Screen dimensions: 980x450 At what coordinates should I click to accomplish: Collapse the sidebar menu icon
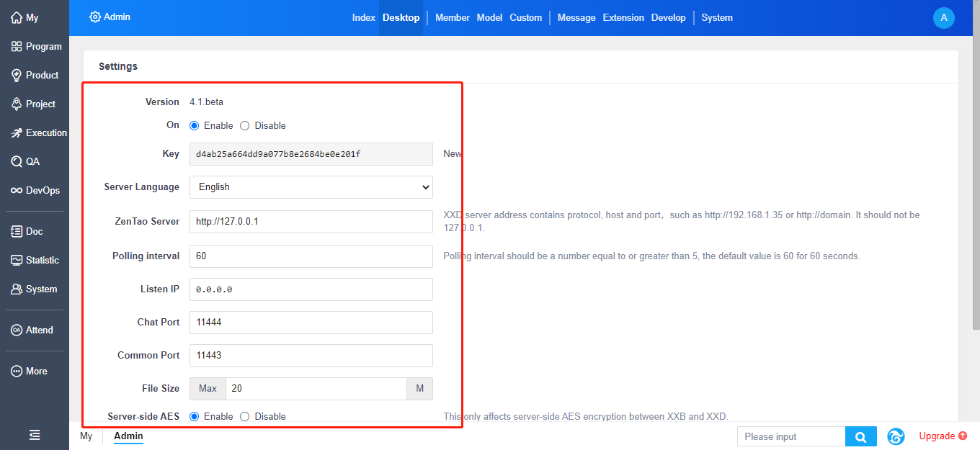pyautogui.click(x=35, y=435)
